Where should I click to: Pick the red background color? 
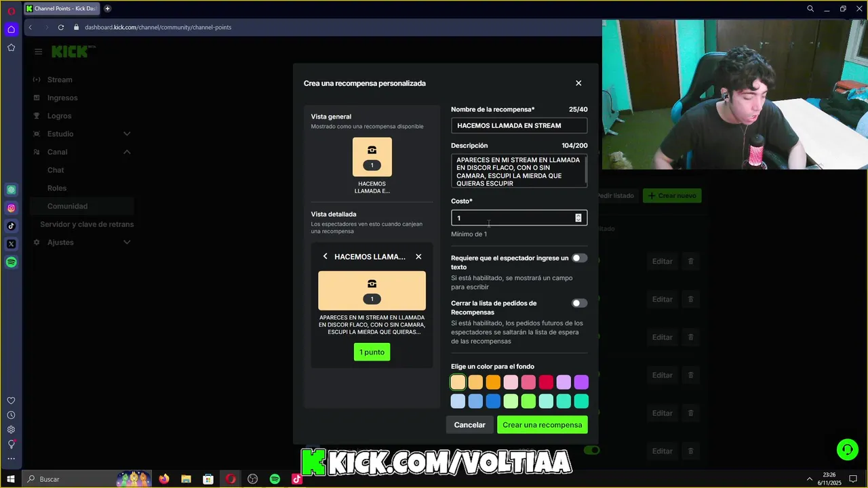(x=546, y=382)
